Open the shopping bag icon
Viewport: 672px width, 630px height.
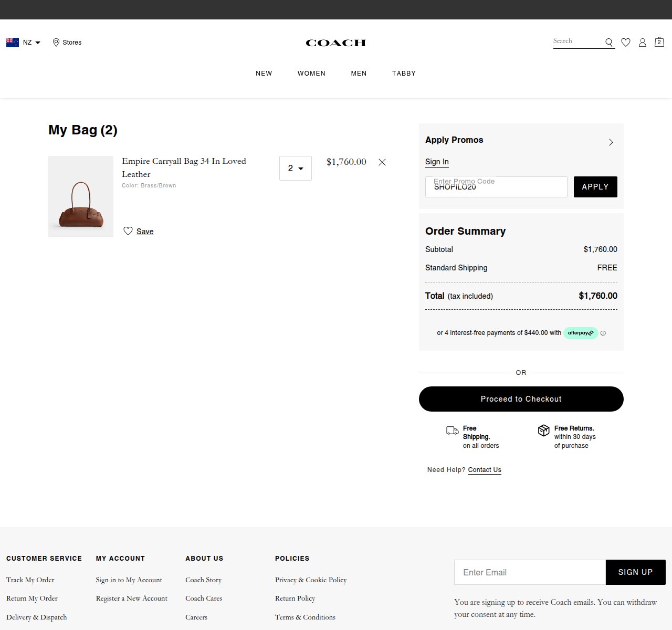pos(659,42)
